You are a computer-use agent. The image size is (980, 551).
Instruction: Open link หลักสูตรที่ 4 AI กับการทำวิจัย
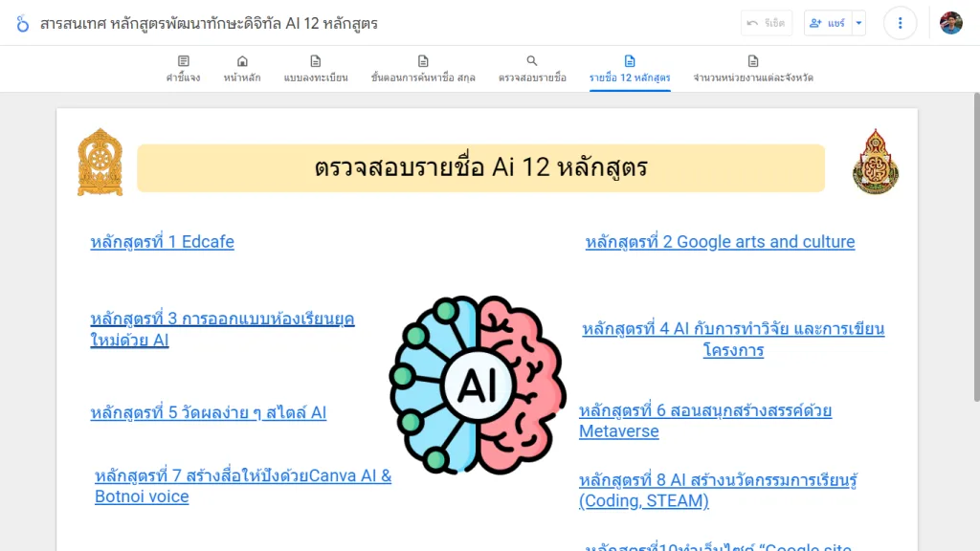(x=733, y=340)
